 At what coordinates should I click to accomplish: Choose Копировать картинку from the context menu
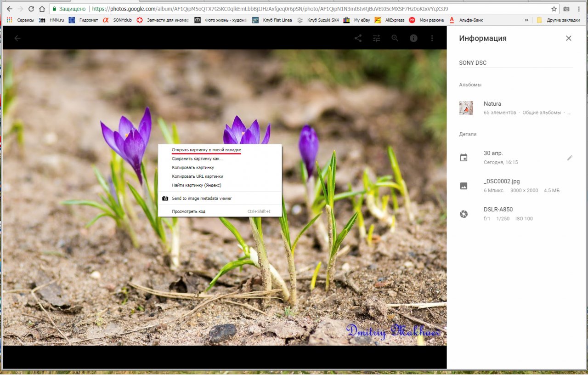[x=220, y=168]
